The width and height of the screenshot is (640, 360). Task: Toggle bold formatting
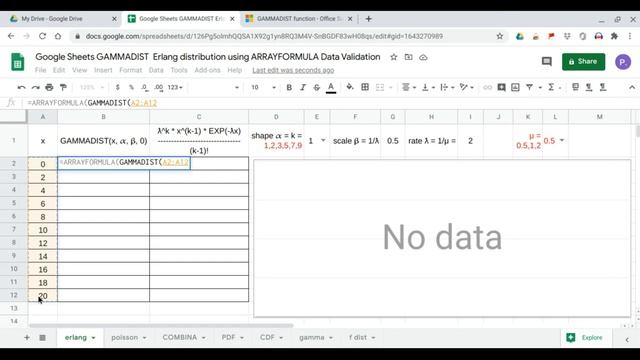coord(289,87)
